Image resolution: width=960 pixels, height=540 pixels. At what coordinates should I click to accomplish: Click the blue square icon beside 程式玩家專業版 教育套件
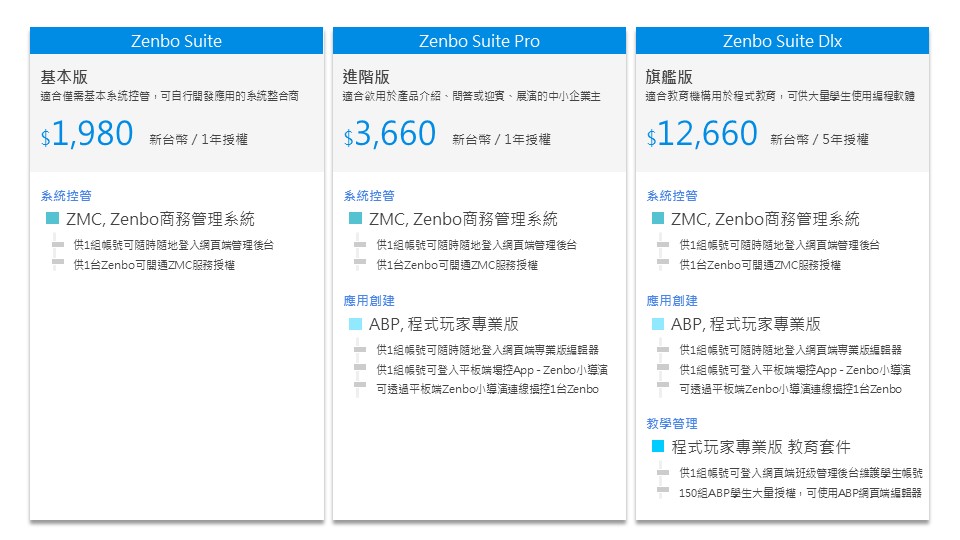point(657,446)
